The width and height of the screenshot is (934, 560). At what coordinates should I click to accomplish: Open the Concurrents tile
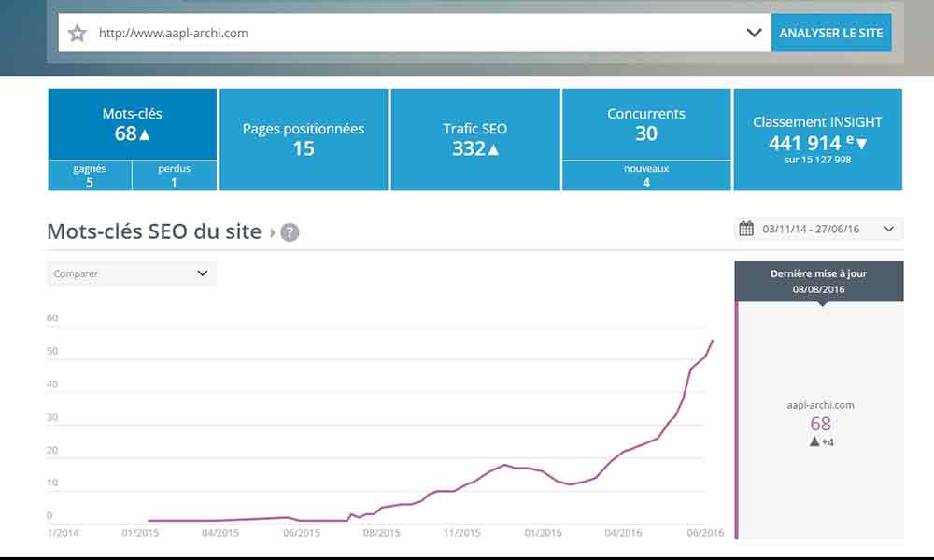(x=646, y=123)
